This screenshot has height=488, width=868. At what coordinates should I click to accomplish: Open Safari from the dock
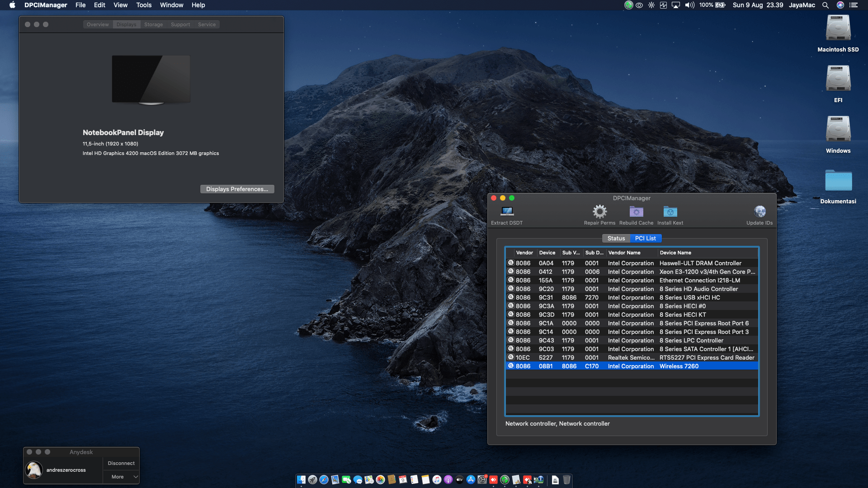324,480
